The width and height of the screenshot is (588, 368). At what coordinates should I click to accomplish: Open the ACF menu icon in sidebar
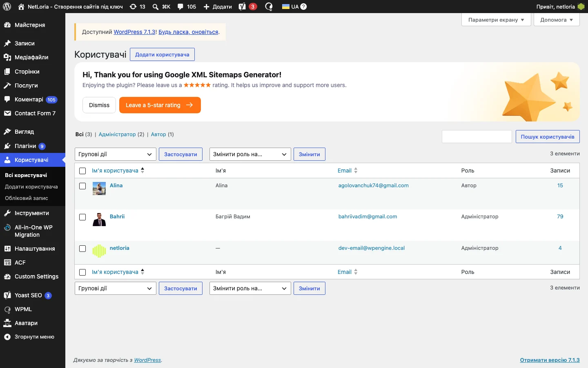tap(7, 263)
